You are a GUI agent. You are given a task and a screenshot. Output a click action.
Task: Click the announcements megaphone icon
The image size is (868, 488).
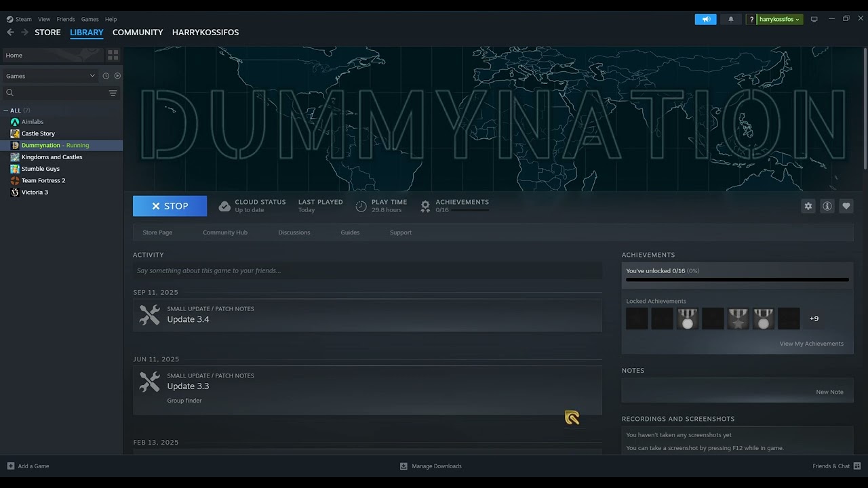(705, 19)
